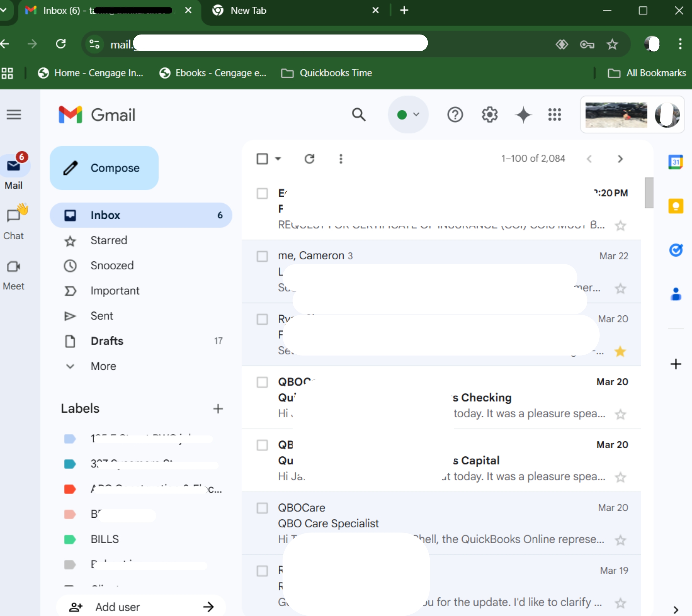
Task: Click the BILLS green label color
Action: point(70,540)
